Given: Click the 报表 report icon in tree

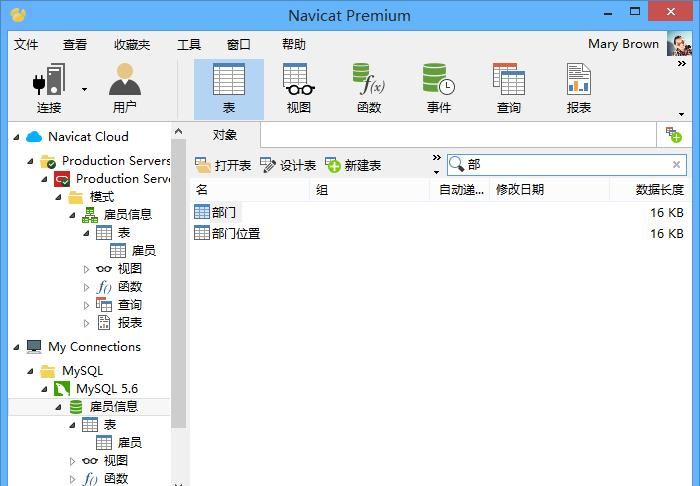Looking at the screenshot, I should [104, 323].
